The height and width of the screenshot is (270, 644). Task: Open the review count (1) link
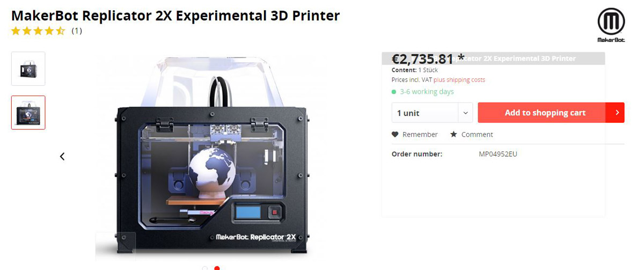(77, 31)
